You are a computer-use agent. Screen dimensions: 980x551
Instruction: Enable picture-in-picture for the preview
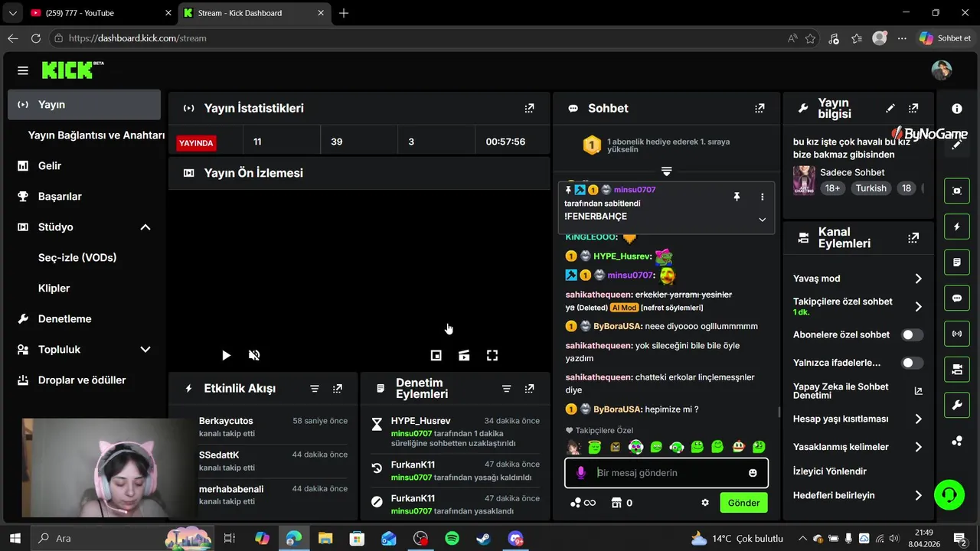click(436, 355)
